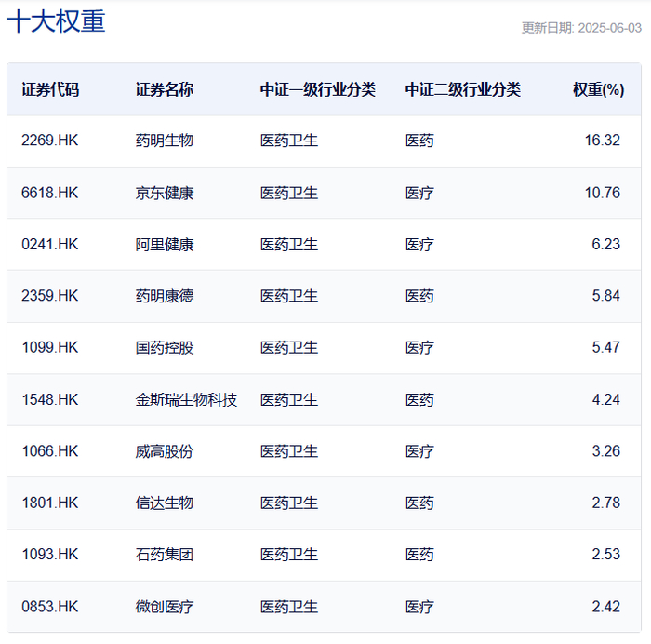Select 石药集团 in the list

point(165,555)
